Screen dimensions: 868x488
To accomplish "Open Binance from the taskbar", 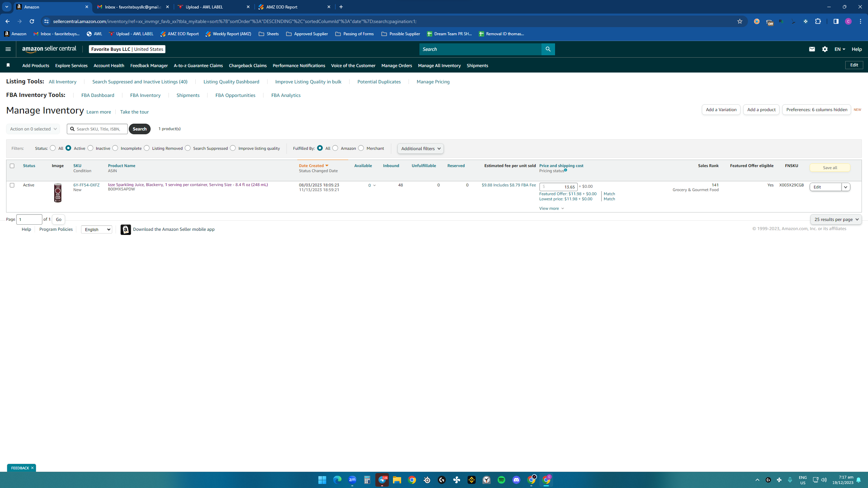I will (472, 480).
